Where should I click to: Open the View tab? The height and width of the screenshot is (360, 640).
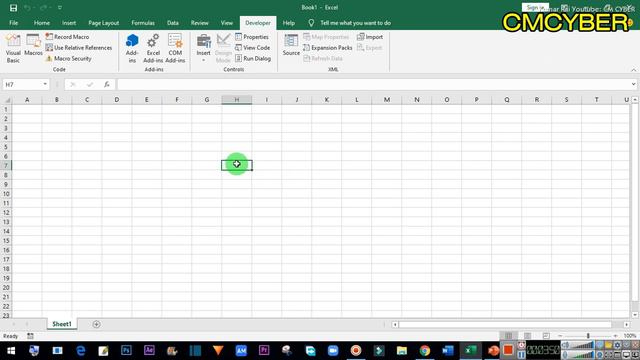pyautogui.click(x=227, y=23)
